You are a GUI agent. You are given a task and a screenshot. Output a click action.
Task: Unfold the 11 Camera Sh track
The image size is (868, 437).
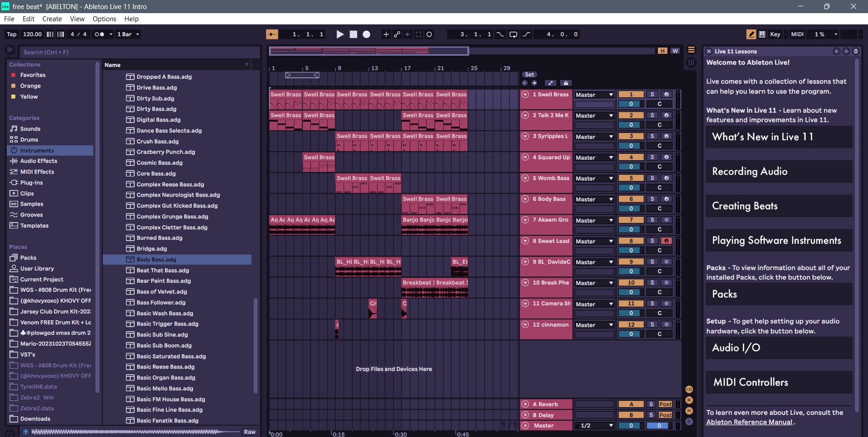pyautogui.click(x=525, y=304)
